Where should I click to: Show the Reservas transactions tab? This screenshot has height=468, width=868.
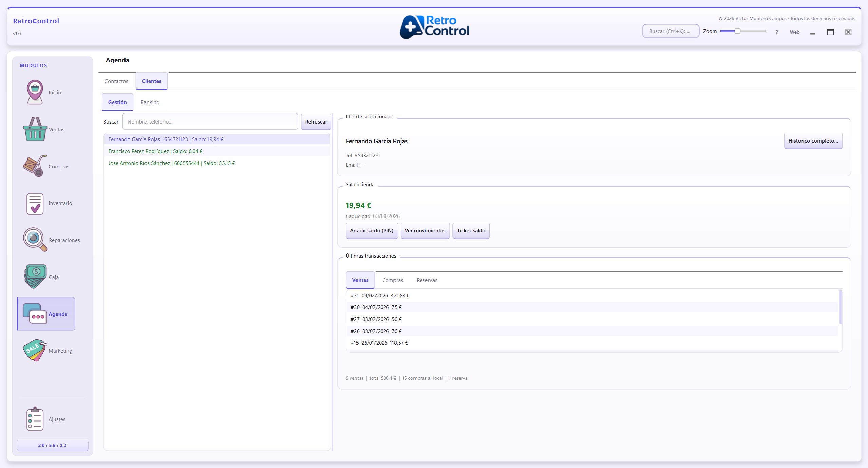(x=427, y=280)
